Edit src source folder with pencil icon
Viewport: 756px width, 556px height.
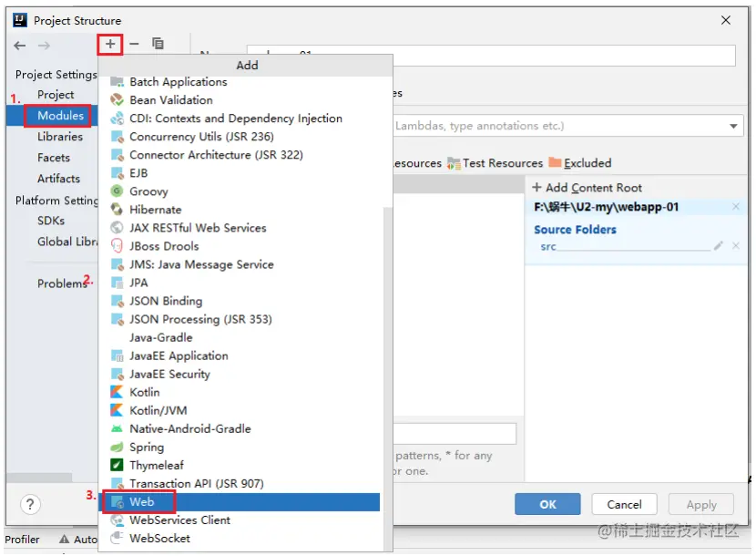point(719,246)
